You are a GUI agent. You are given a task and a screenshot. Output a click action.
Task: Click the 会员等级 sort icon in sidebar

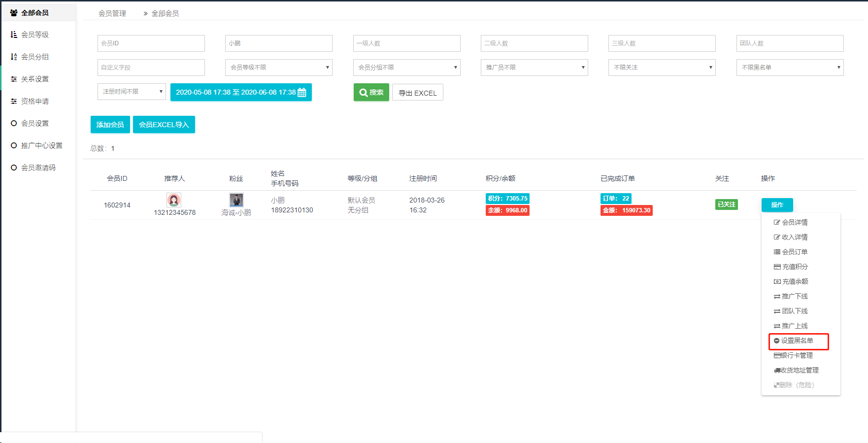coord(14,34)
